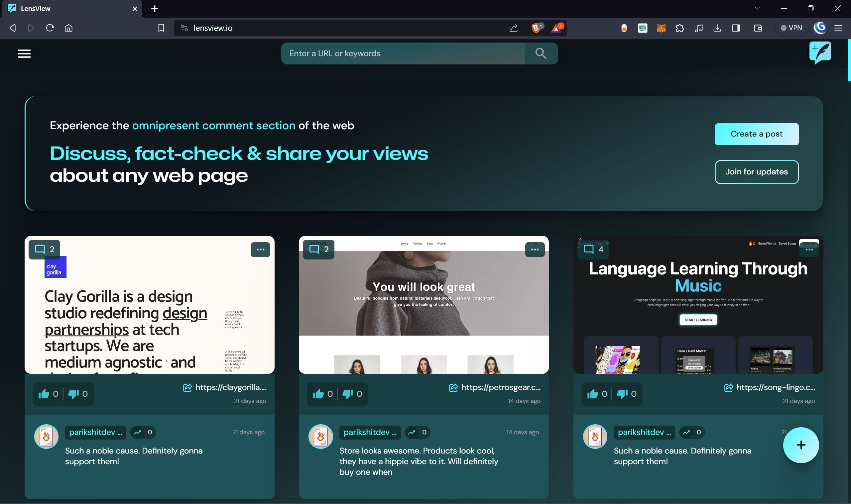Click the Store looks awesome comment text

(x=419, y=461)
